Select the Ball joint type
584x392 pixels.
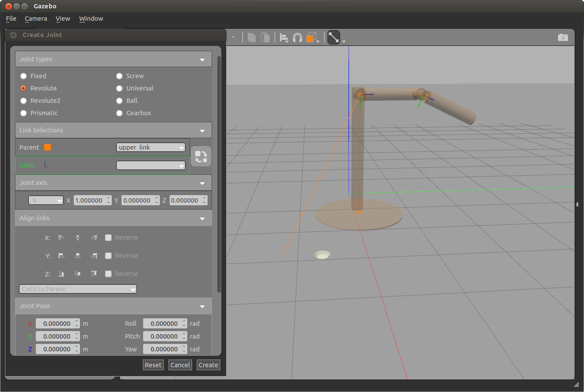119,101
